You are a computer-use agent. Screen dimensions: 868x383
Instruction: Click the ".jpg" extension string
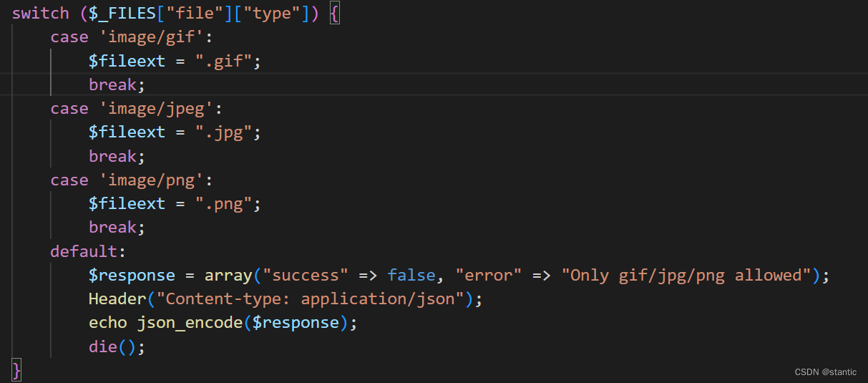coord(223,132)
